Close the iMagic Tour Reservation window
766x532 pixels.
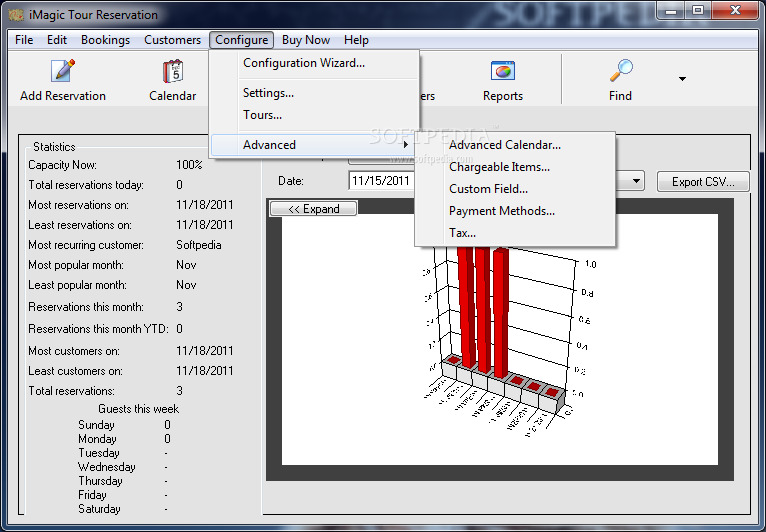pyautogui.click(x=735, y=10)
